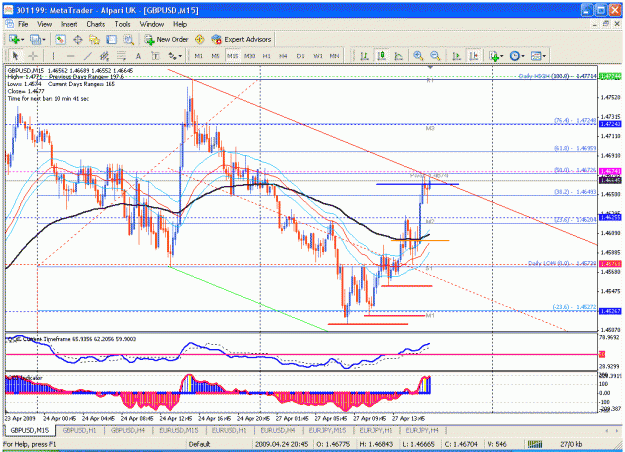The image size is (625, 452).
Task: Switch chart to M5 timeframe
Action: tap(215, 56)
